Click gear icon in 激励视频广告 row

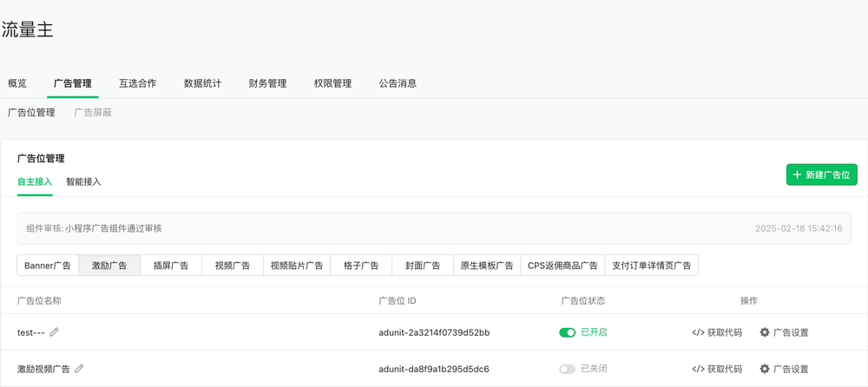765,369
